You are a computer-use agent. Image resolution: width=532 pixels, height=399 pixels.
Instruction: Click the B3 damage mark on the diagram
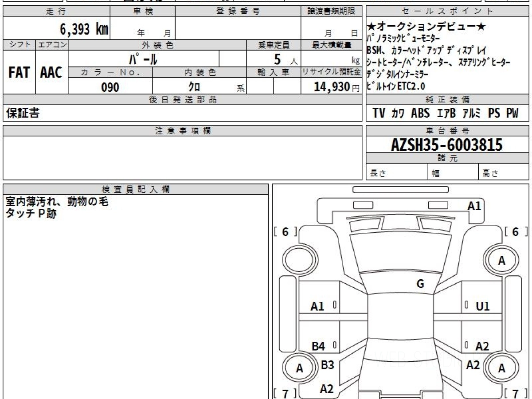[327, 365]
